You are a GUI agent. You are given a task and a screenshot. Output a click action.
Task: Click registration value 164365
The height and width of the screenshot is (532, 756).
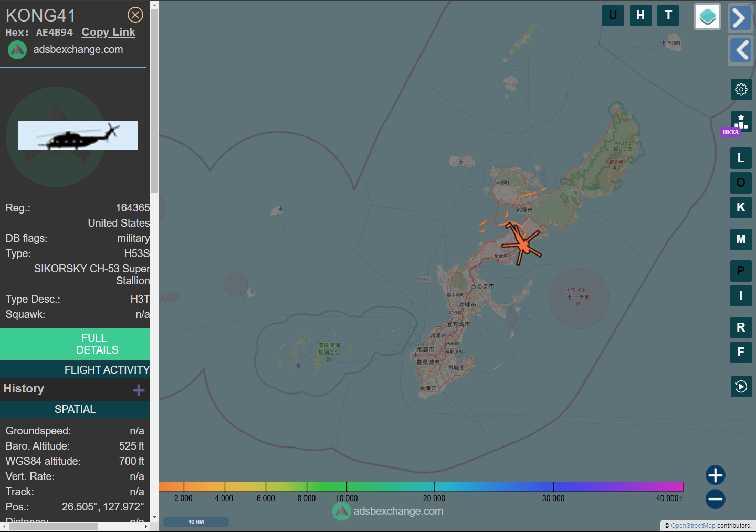coord(133,208)
